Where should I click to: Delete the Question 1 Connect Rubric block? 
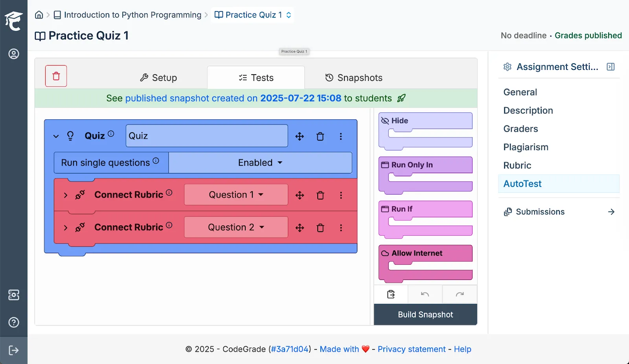[320, 195]
